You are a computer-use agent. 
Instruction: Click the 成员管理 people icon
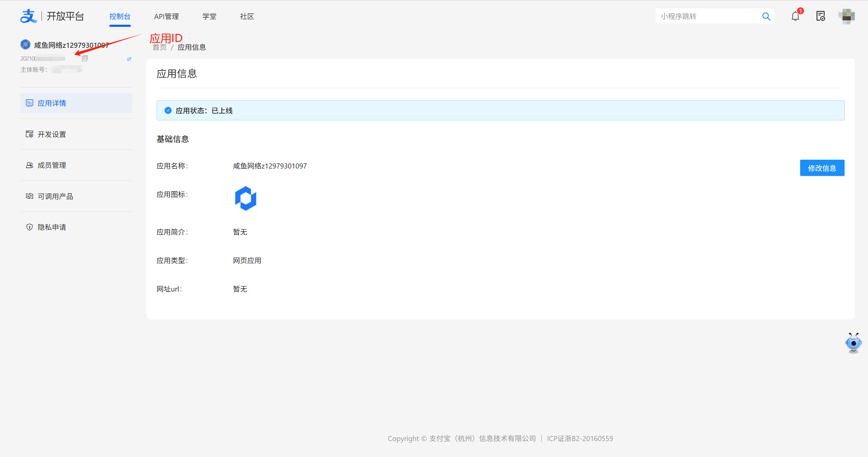(x=30, y=165)
